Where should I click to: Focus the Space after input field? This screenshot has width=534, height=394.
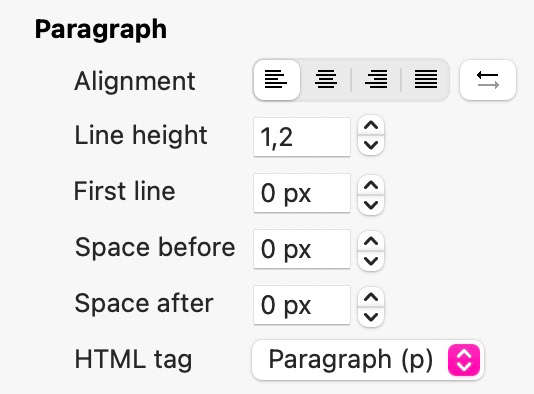(x=302, y=305)
